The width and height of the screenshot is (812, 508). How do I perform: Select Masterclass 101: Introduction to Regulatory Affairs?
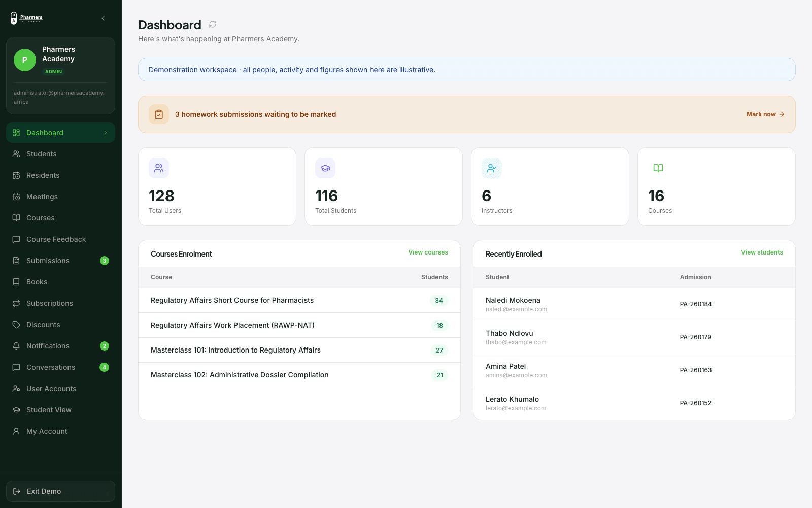coord(299,350)
